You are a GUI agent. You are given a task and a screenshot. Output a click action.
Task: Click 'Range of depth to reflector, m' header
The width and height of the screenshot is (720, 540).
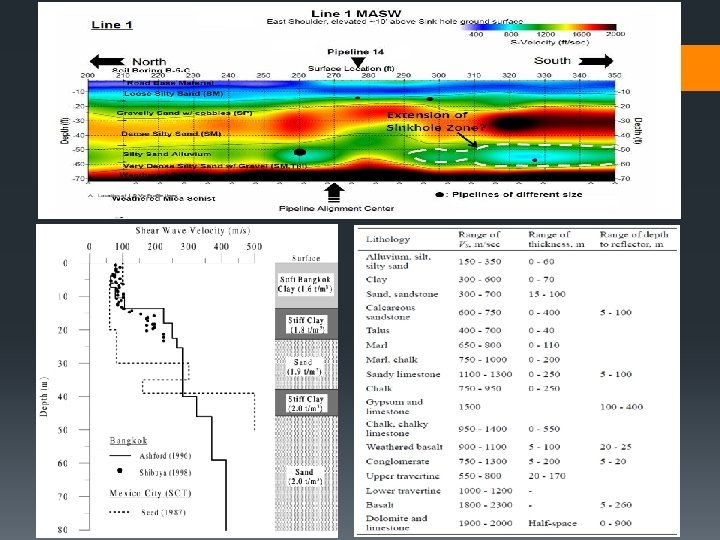click(x=634, y=239)
